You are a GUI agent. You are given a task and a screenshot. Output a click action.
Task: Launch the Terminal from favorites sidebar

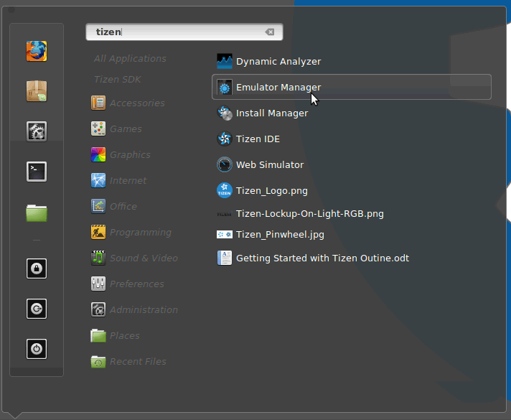coord(37,172)
